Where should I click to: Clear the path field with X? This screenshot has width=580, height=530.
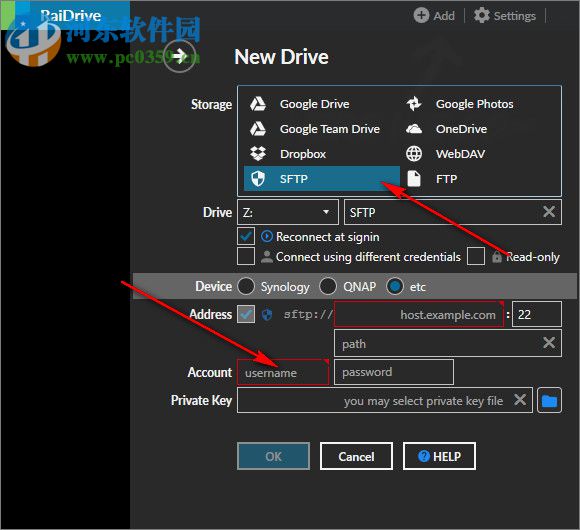[x=549, y=343]
